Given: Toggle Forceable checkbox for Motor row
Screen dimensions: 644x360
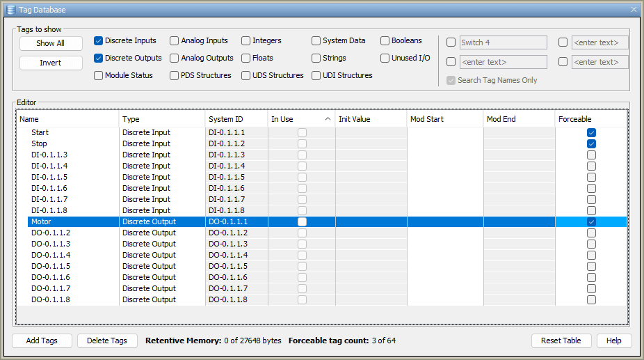Looking at the screenshot, I should 591,221.
